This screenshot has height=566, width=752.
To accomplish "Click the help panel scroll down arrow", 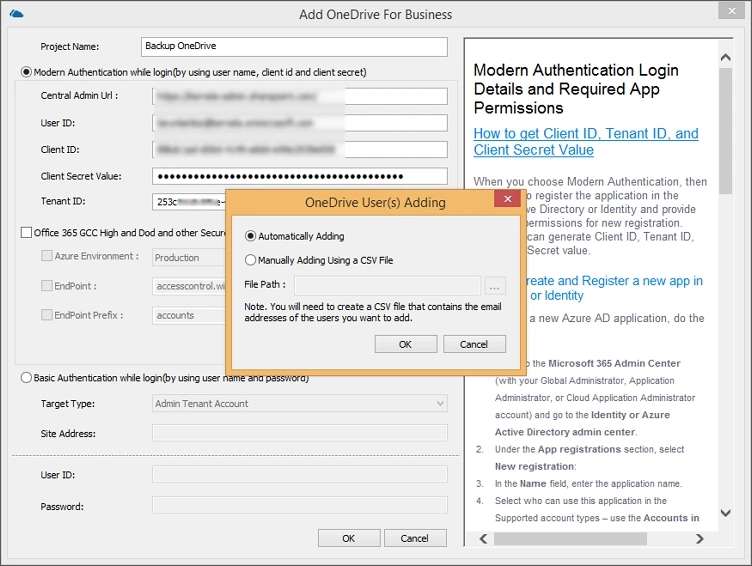I will click(726, 513).
